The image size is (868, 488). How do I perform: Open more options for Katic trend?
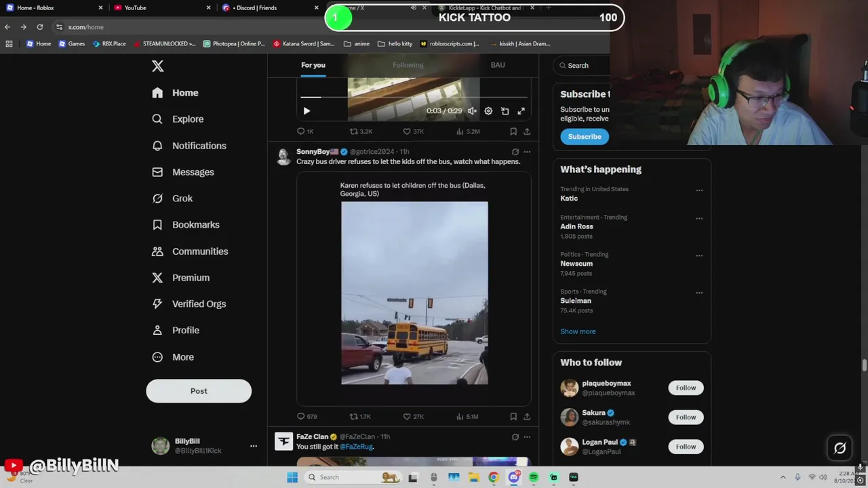(699, 190)
